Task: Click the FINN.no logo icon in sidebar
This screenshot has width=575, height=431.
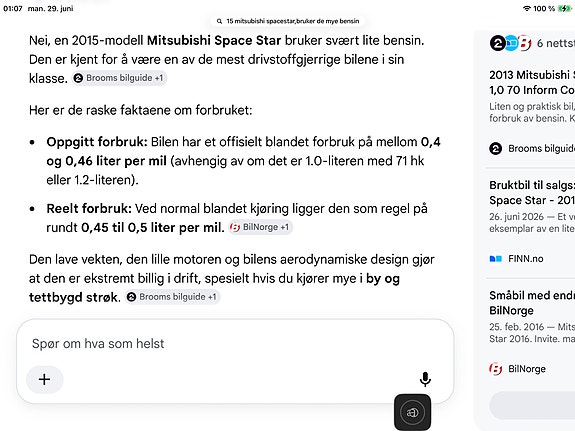Action: pyautogui.click(x=495, y=259)
